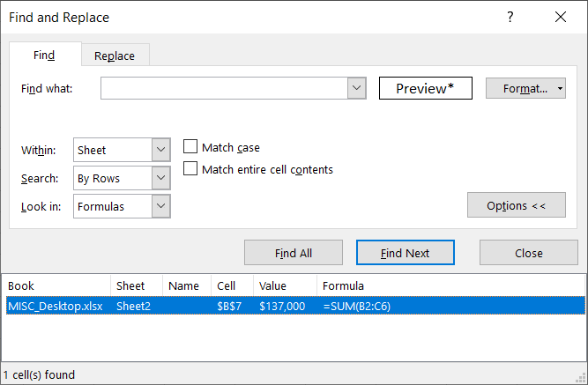Collapse options with the Options << button
588x385 pixels.
[x=516, y=205]
